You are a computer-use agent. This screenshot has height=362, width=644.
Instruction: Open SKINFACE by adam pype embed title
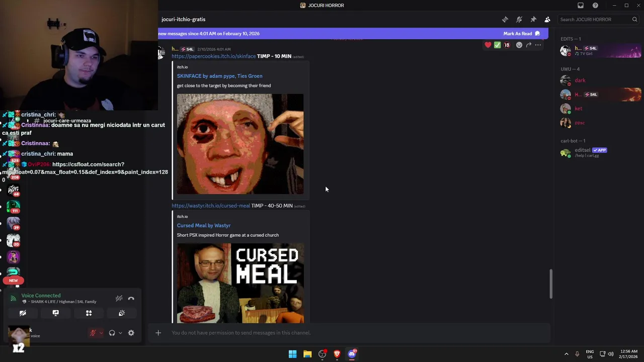point(219,76)
